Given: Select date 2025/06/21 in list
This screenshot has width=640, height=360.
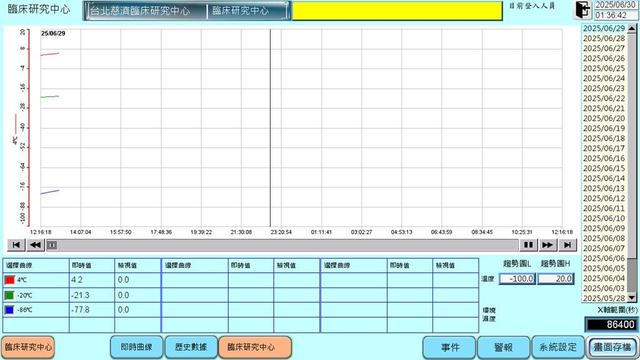Looking at the screenshot, I should click(604, 109).
